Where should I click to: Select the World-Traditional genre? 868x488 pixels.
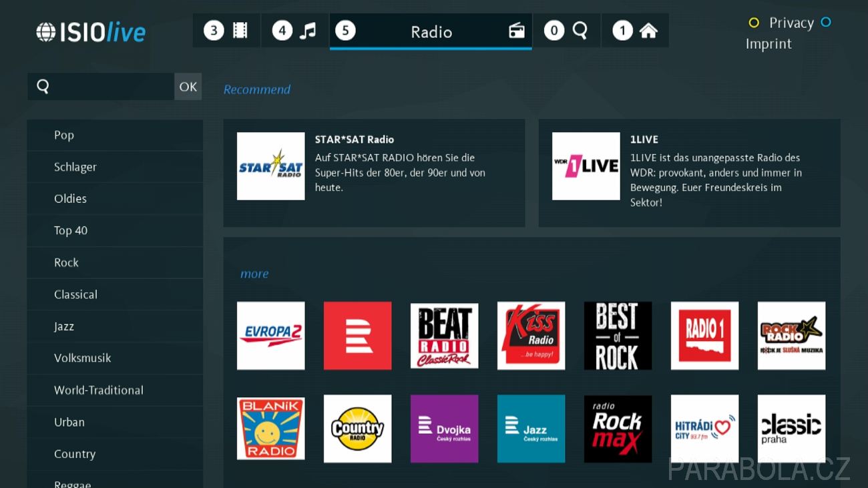(x=115, y=391)
